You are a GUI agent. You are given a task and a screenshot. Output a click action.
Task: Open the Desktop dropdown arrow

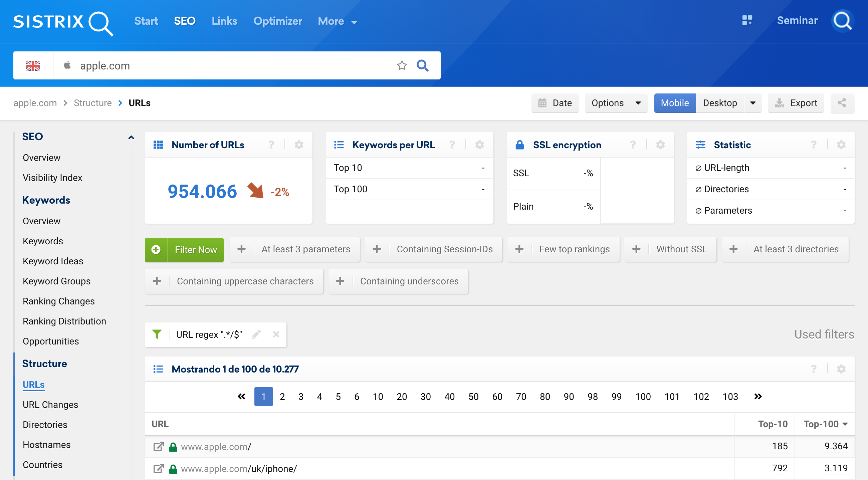[753, 103]
